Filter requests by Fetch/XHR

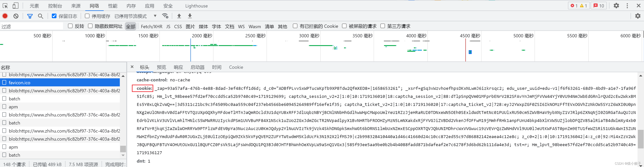pos(151,26)
